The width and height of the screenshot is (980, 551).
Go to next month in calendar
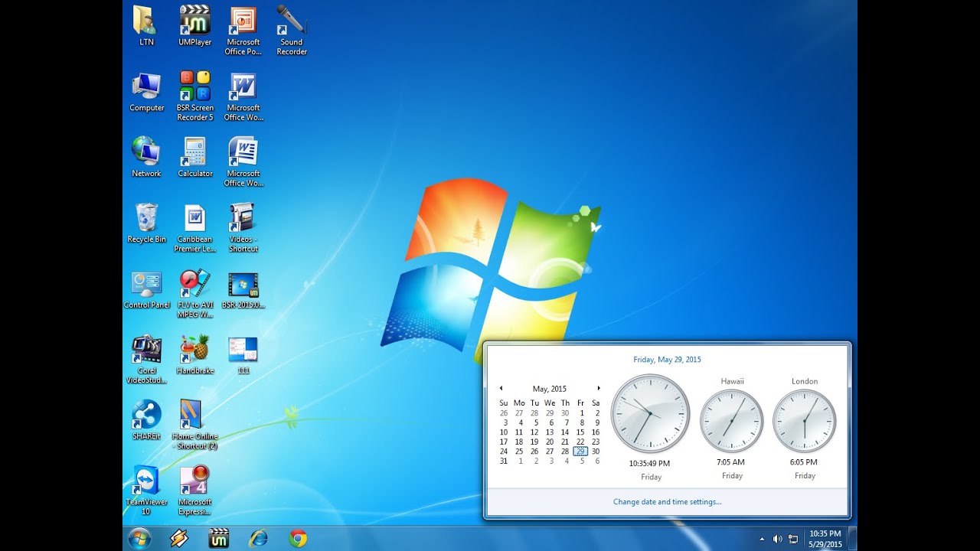pos(599,389)
